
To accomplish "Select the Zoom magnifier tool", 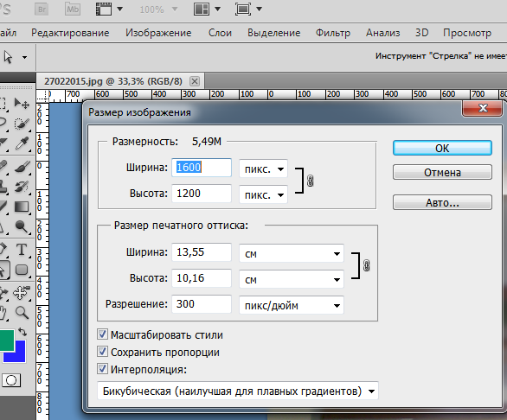I will [22, 313].
